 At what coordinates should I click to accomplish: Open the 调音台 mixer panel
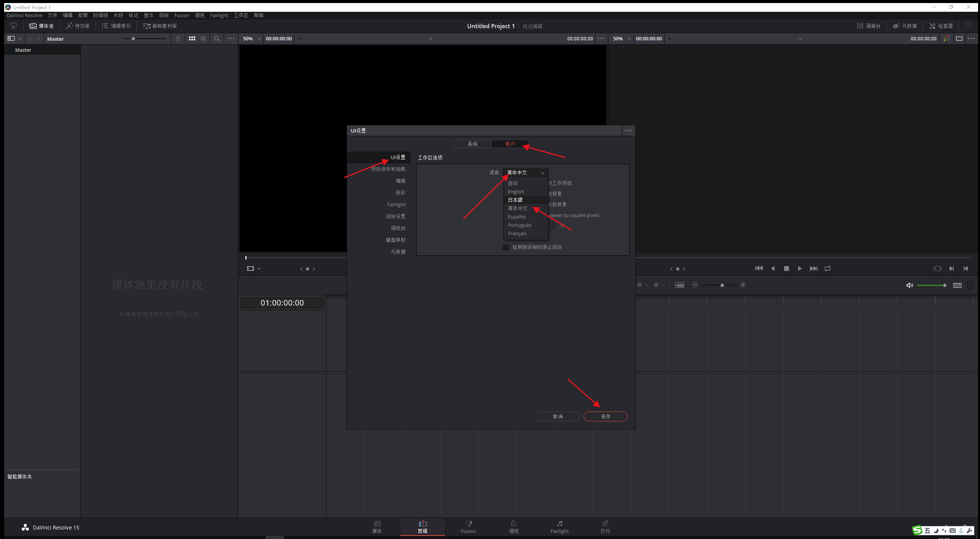pos(869,26)
